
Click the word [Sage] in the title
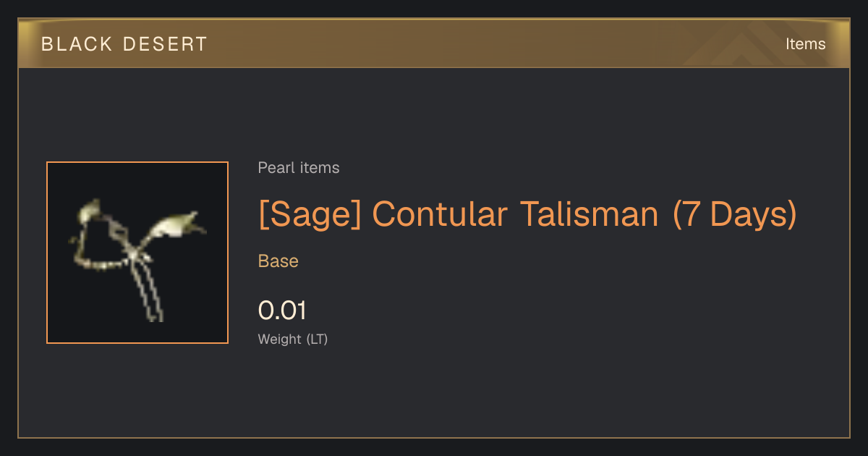[x=310, y=214]
